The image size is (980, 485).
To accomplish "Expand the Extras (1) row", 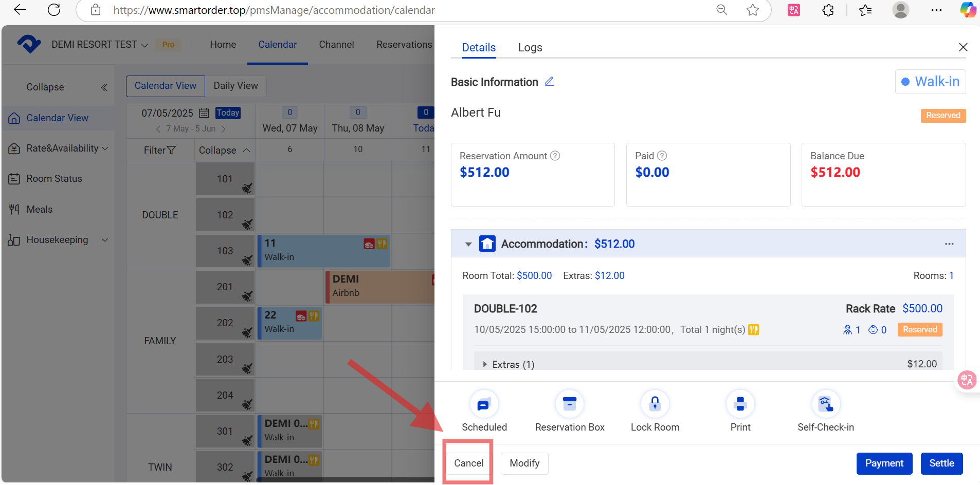I will point(485,364).
